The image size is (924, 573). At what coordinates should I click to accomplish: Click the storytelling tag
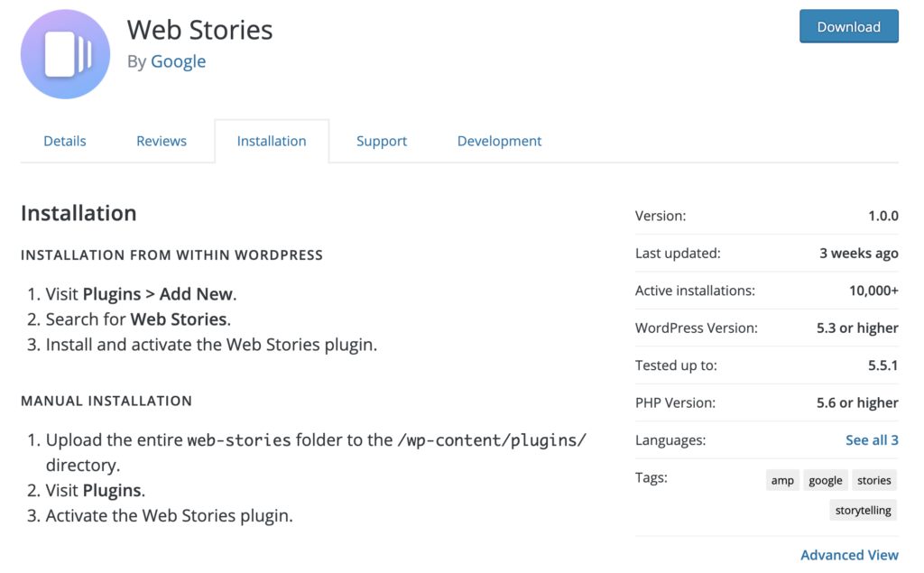tap(864, 510)
